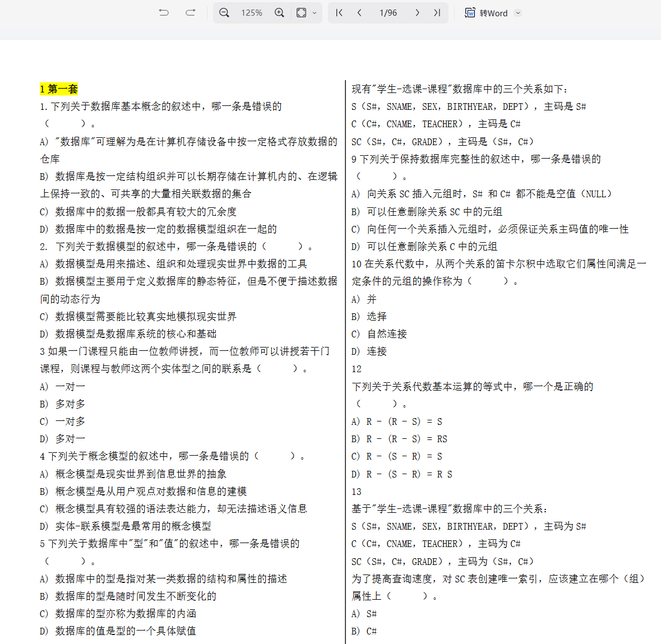Go to the previous page

359,13
